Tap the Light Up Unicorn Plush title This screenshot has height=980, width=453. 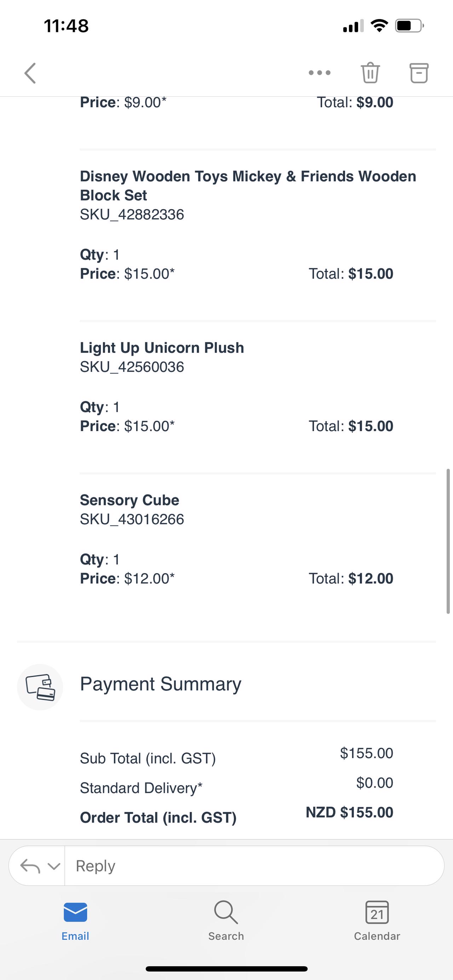pyautogui.click(x=162, y=348)
